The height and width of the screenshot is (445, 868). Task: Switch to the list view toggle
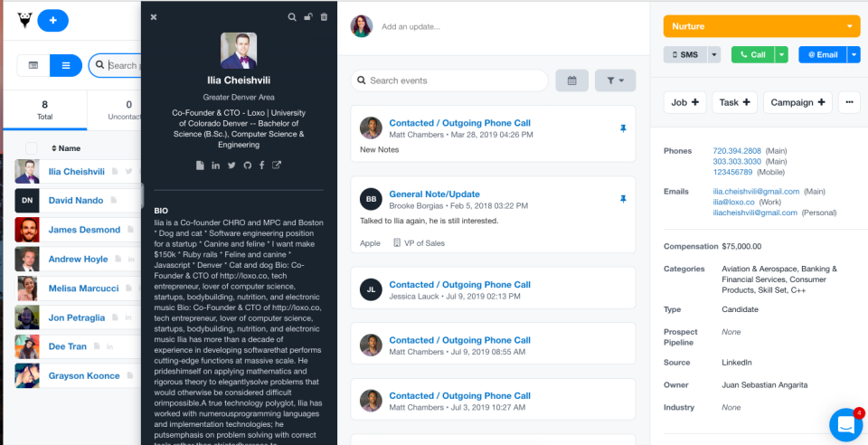pos(66,65)
